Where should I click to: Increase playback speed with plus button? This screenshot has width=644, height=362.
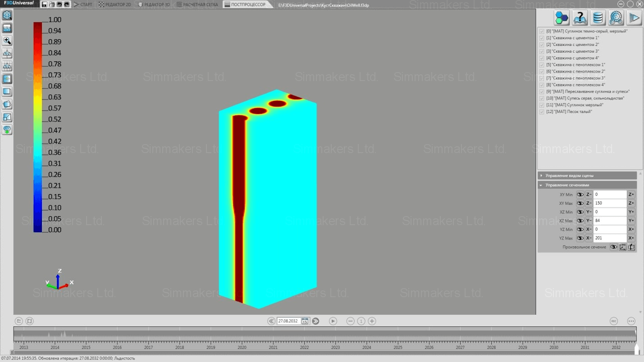[372, 321]
